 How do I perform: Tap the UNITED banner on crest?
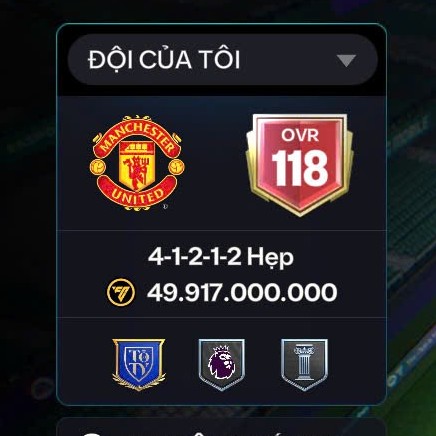pos(137,195)
